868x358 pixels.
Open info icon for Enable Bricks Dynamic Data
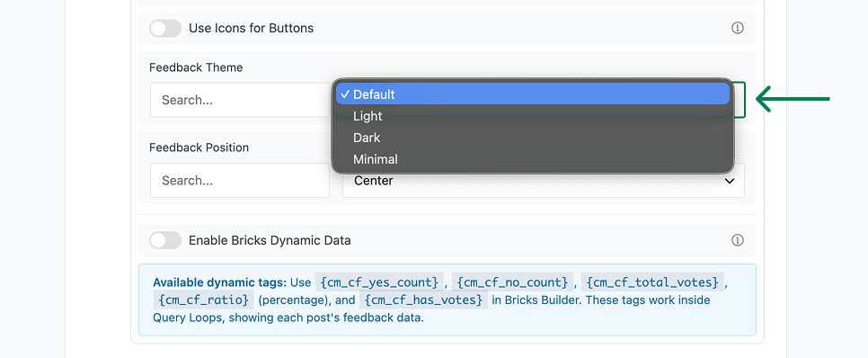point(738,240)
